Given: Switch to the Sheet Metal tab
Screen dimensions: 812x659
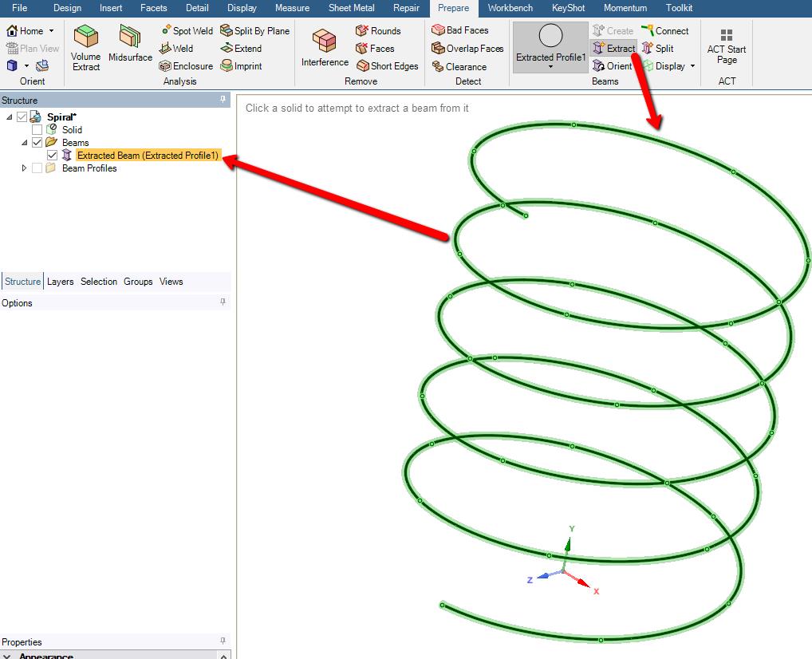Looking at the screenshot, I should tap(352, 8).
